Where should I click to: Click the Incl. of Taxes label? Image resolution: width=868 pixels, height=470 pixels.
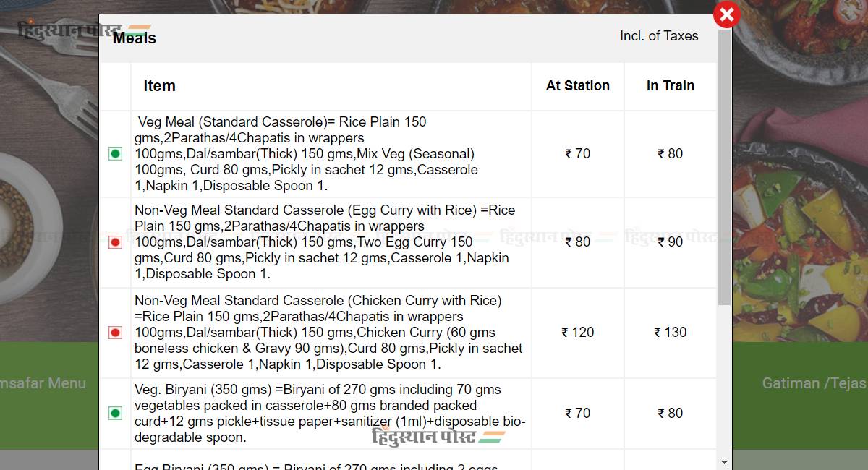point(659,35)
